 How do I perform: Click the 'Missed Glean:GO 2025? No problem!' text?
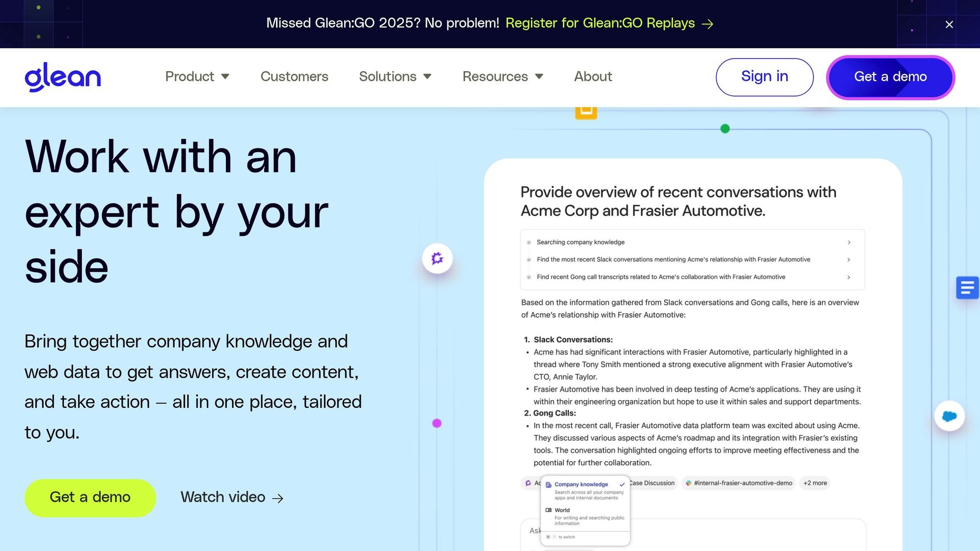(x=382, y=23)
